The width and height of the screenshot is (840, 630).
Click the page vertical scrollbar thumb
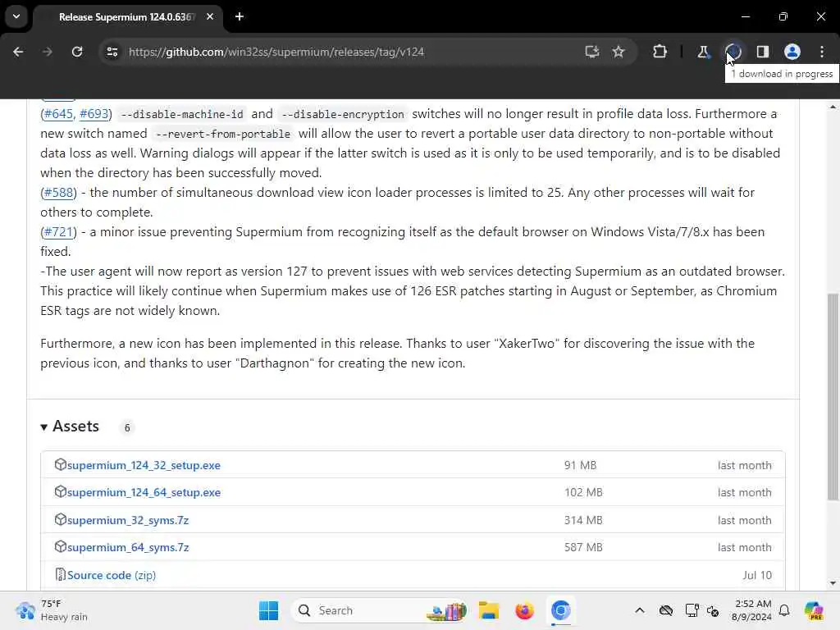click(833, 396)
